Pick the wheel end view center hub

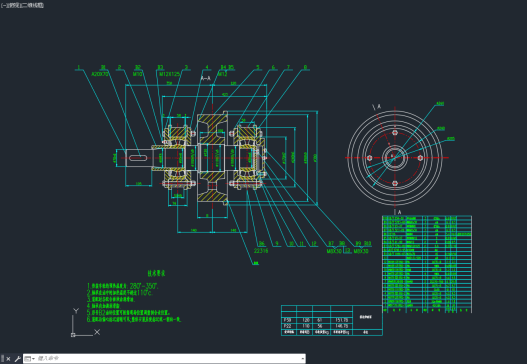coord(395,157)
